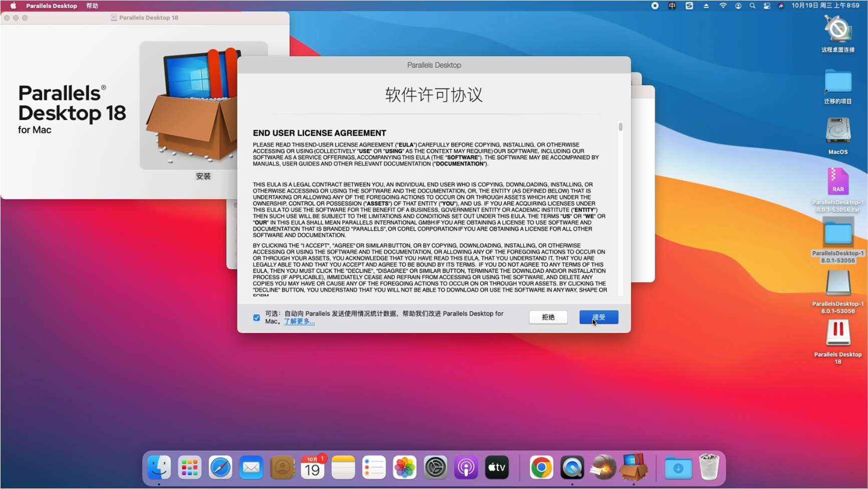Accept the license with the 接受 button
Image resolution: width=868 pixels, height=489 pixels.
[x=598, y=317]
